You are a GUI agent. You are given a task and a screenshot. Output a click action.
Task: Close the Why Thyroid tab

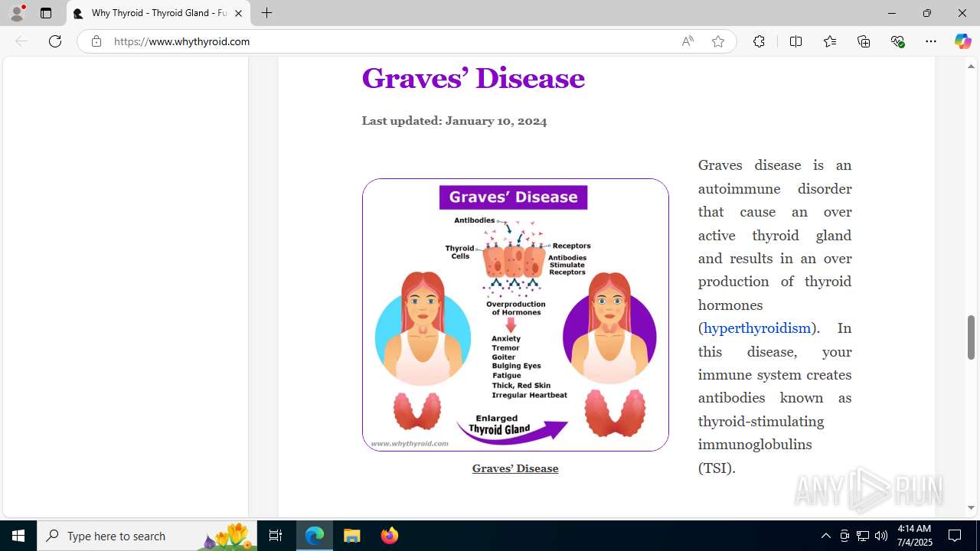tap(238, 13)
